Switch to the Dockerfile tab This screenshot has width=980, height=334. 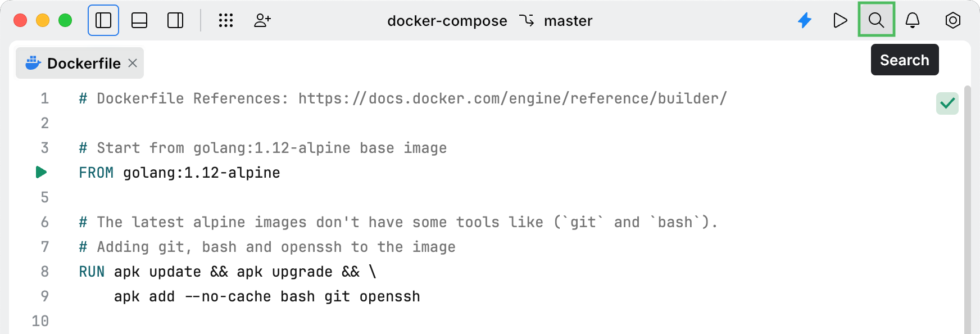tap(83, 63)
